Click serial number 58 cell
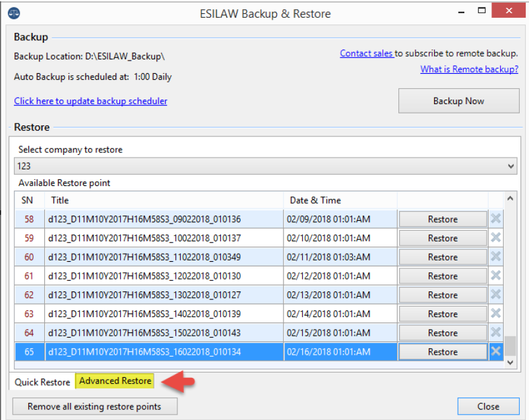 [x=29, y=220]
